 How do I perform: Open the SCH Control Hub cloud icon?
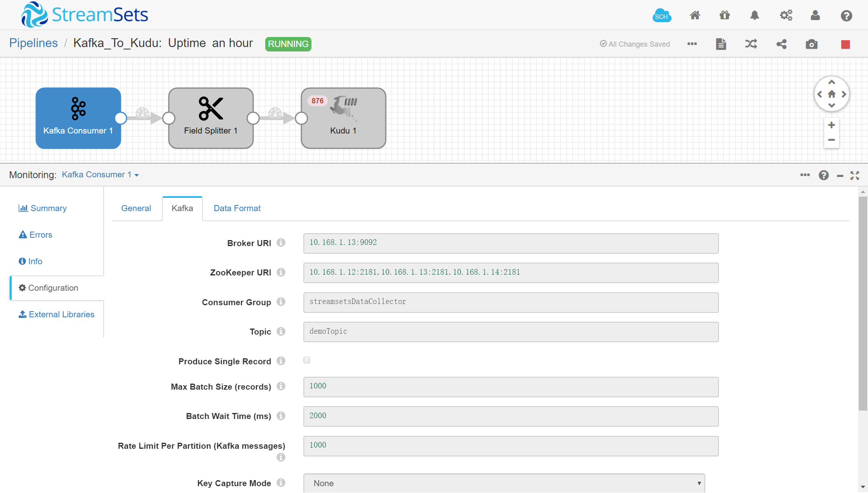coord(661,16)
